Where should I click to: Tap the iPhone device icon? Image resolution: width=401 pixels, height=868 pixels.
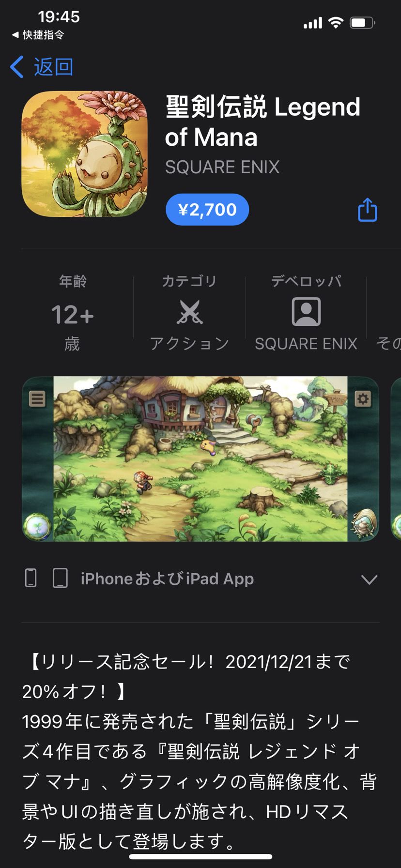(x=31, y=578)
